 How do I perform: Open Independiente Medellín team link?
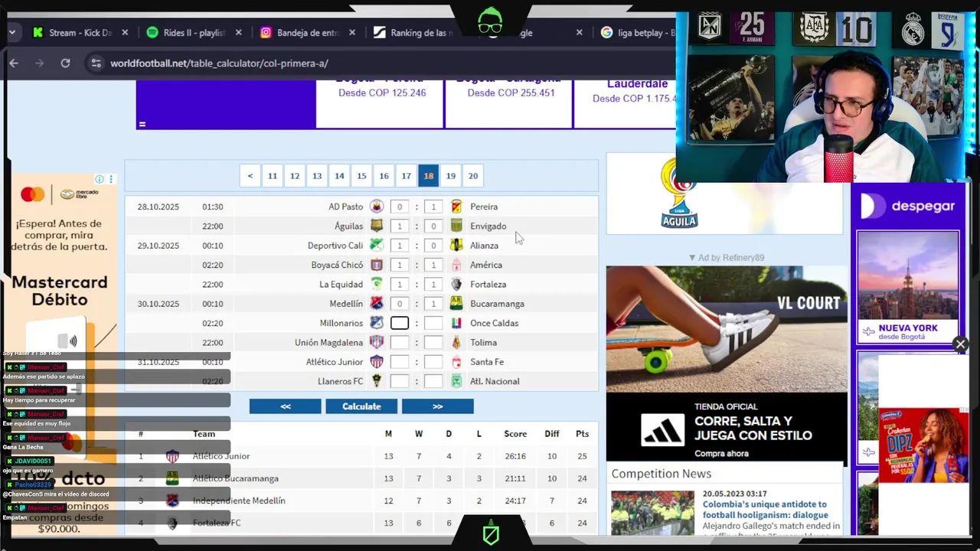[239, 500]
